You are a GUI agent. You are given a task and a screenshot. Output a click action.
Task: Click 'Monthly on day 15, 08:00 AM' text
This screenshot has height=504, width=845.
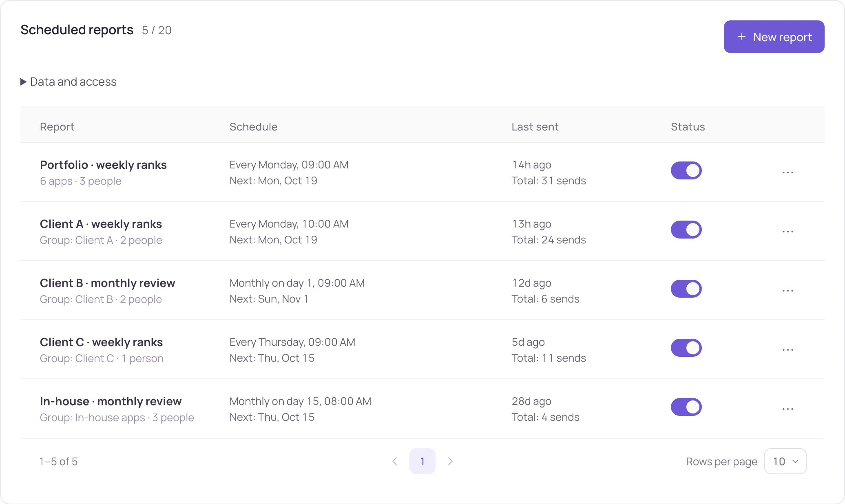[x=301, y=401]
